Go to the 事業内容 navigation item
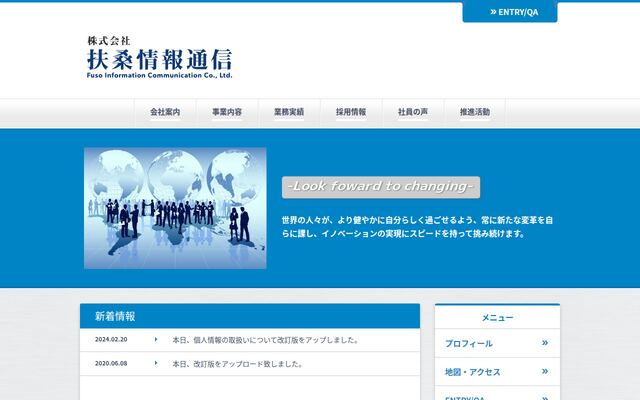The height and width of the screenshot is (400, 640). click(x=227, y=112)
